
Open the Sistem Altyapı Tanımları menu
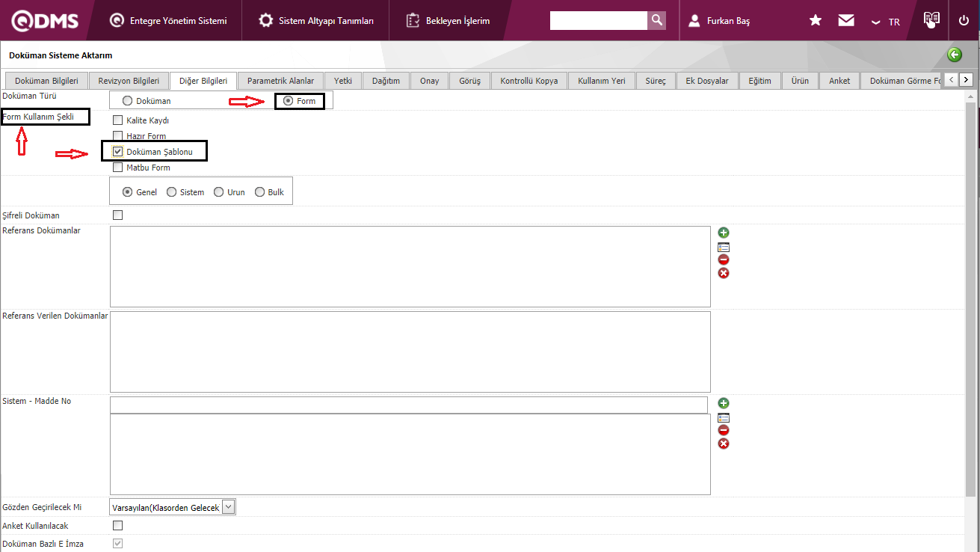316,21
